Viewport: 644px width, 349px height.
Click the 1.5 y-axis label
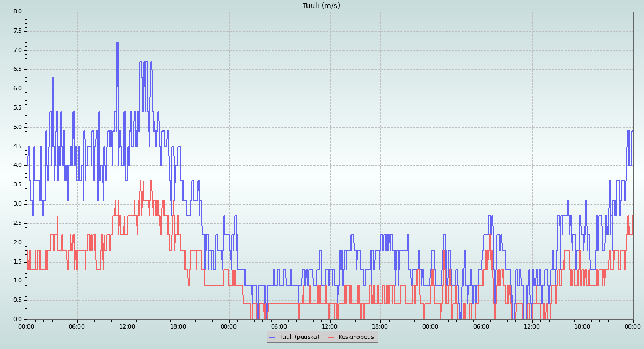pyautogui.click(x=17, y=261)
